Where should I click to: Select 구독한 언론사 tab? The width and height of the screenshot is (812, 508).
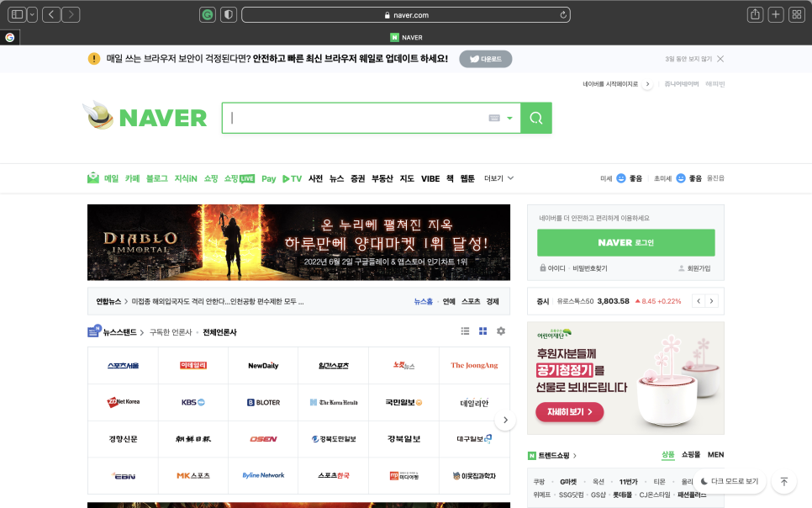pyautogui.click(x=171, y=332)
